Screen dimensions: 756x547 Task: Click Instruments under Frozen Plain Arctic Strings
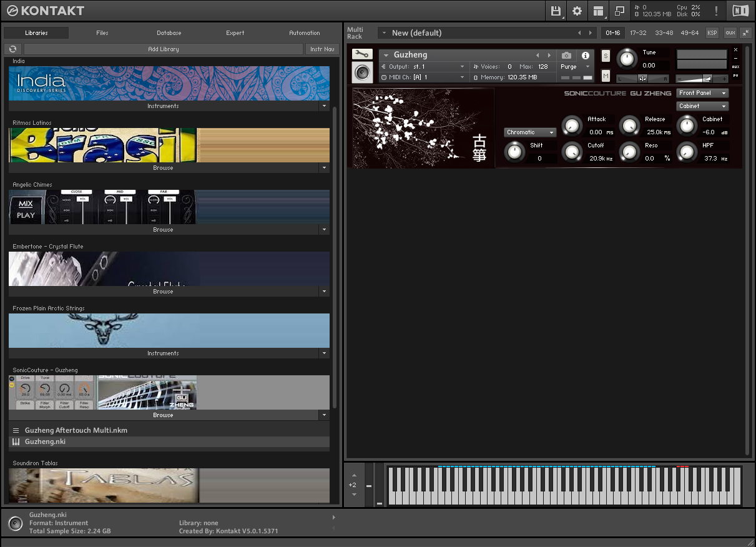(x=163, y=353)
